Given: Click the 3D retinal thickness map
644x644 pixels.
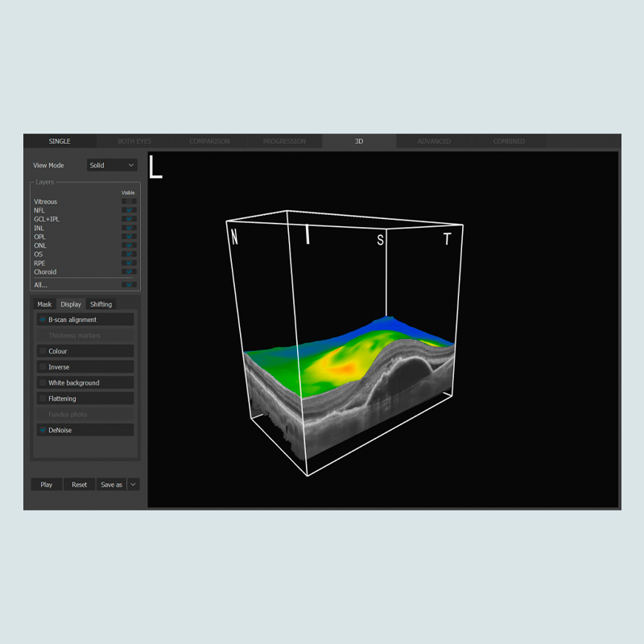Looking at the screenshot, I should (346, 362).
